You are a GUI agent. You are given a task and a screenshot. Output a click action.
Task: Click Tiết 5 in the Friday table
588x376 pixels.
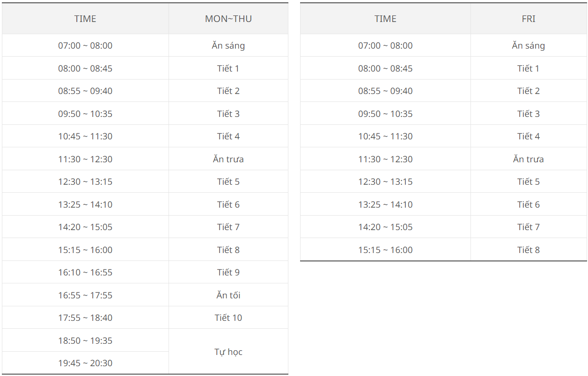coord(529,181)
